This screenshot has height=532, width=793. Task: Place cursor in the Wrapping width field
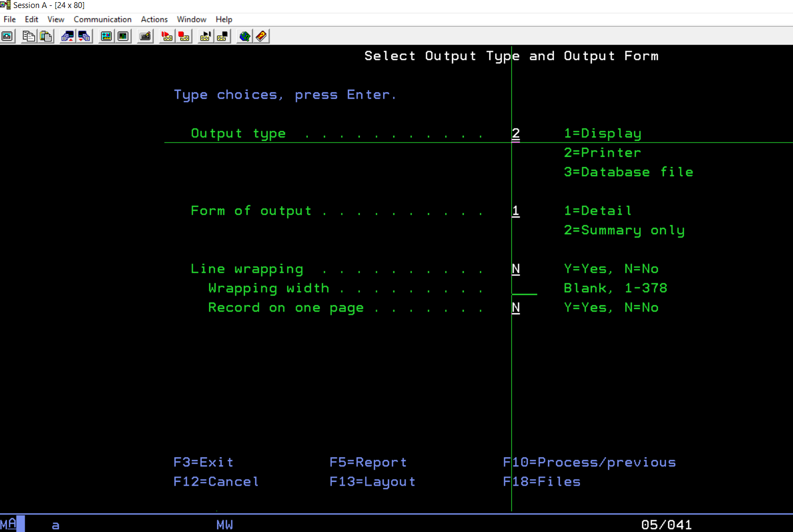click(x=524, y=288)
